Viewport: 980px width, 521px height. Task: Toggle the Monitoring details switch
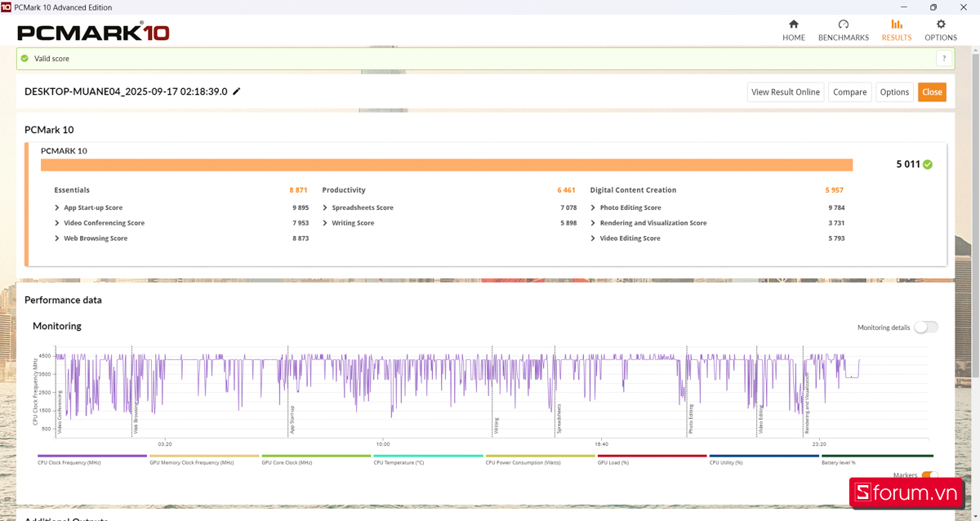926,327
